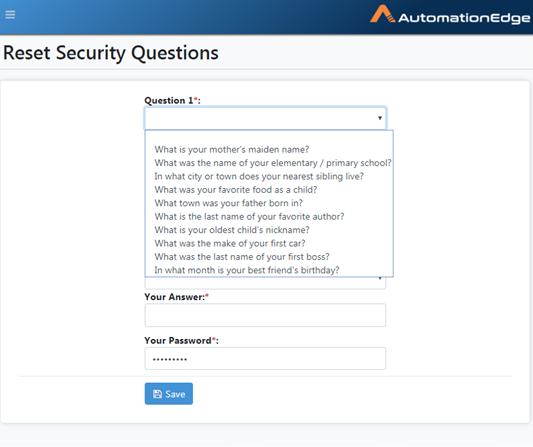
Task: Select the blank option in dropdown list
Action: click(269, 137)
